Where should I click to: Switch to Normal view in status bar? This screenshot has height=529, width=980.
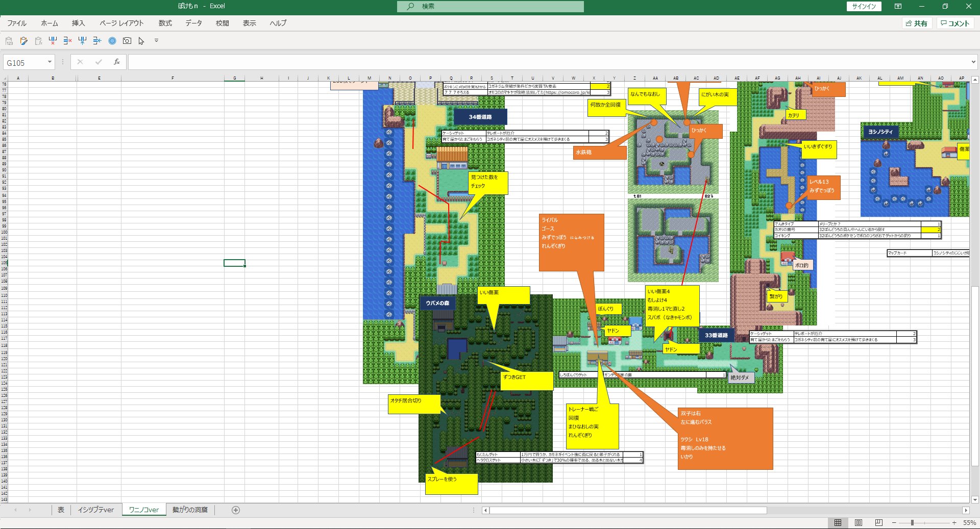click(x=838, y=523)
